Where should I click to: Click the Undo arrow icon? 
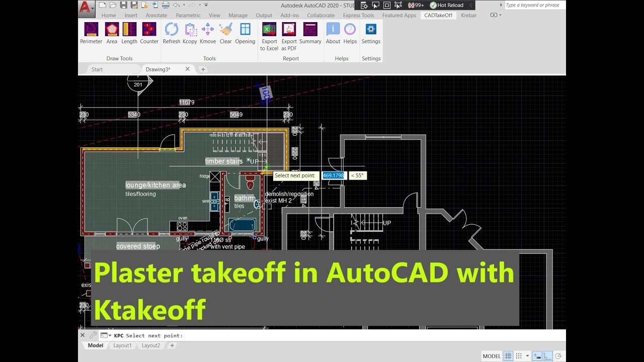tap(176, 5)
